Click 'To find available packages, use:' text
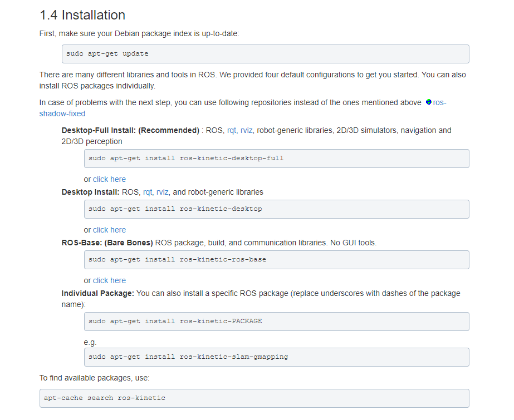Viewport: 514px width, 420px height. pos(95,378)
